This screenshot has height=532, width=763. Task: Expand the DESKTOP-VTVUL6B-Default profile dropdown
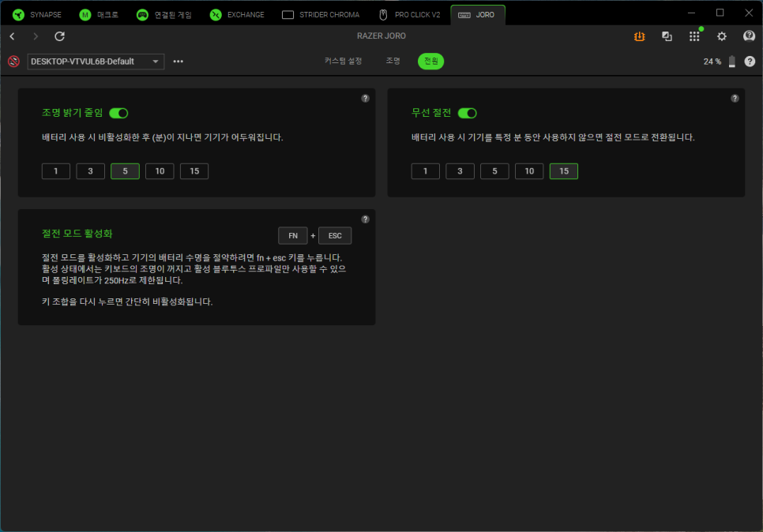tap(156, 62)
